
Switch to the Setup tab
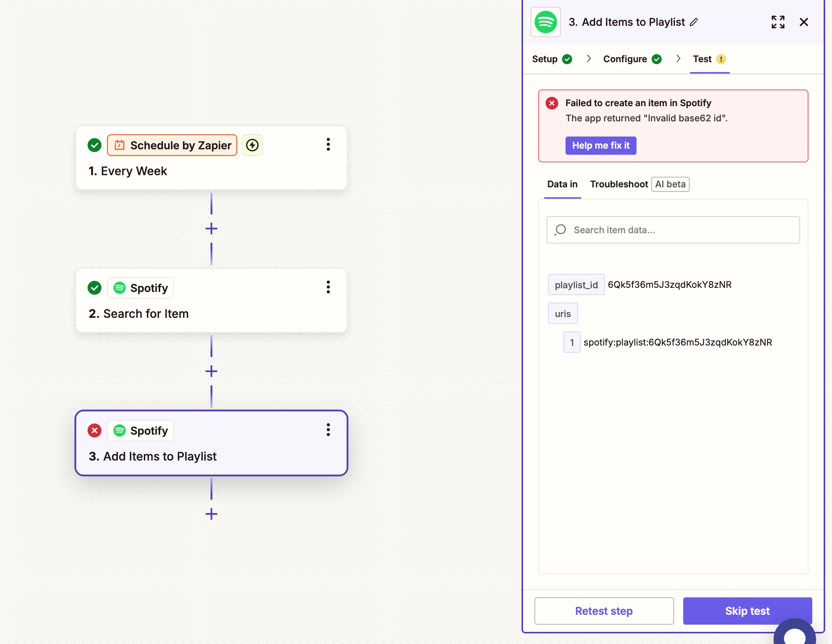pyautogui.click(x=552, y=59)
